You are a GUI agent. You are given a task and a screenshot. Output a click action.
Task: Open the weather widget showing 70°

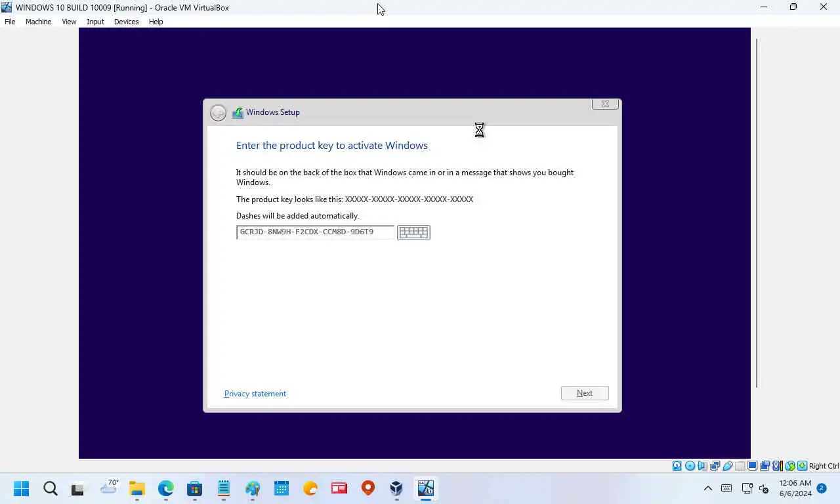pyautogui.click(x=109, y=488)
